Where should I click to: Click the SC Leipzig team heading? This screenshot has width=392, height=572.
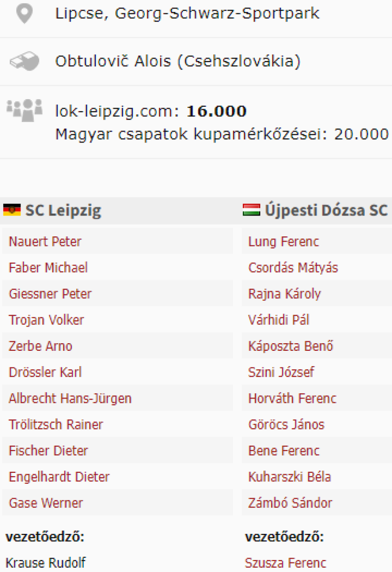point(63,210)
